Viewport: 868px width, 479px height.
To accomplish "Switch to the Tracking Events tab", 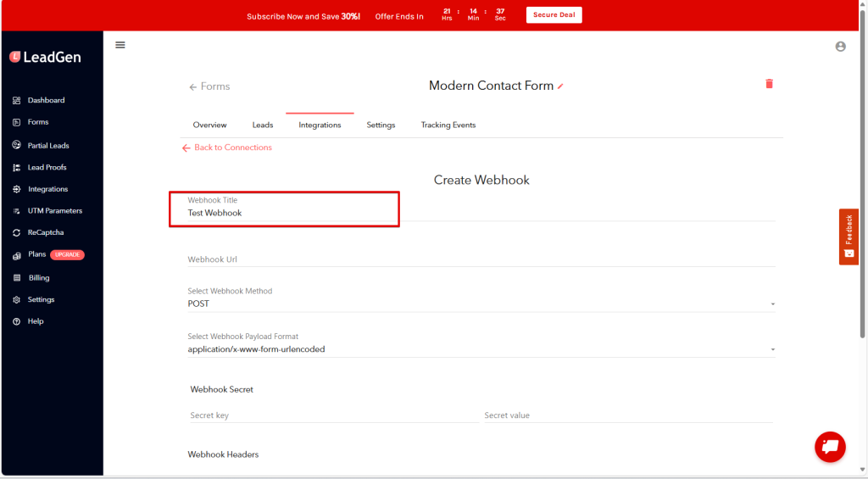I will coord(448,125).
